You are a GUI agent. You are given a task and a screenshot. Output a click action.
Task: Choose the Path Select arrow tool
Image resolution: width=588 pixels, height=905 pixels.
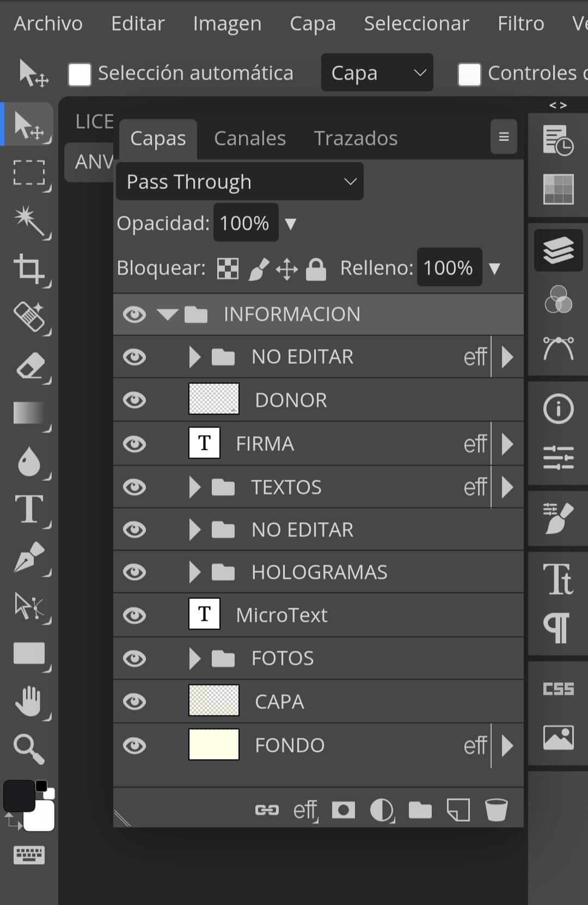click(x=29, y=606)
